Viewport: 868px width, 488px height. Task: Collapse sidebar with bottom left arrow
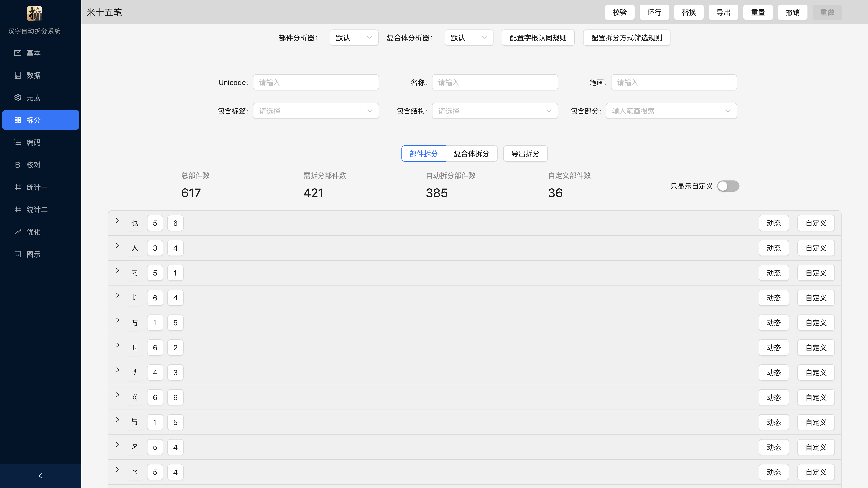[x=41, y=475]
